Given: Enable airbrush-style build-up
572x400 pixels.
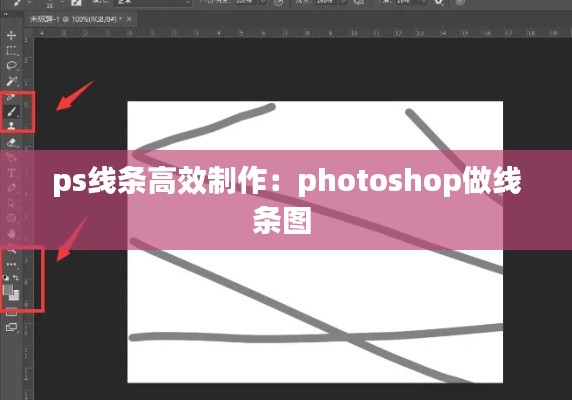Looking at the screenshot, I should (359, 3).
